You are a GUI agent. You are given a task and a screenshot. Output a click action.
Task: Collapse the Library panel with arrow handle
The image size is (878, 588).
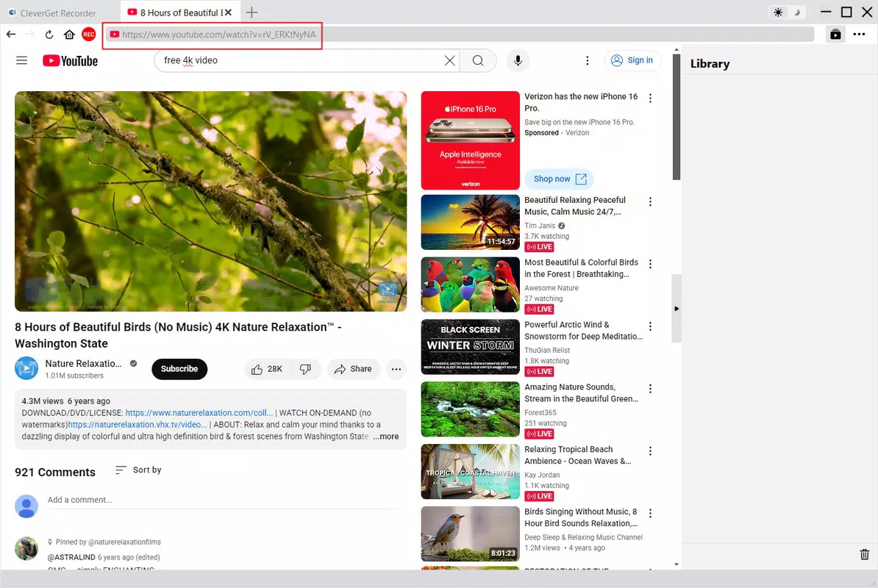pyautogui.click(x=677, y=308)
